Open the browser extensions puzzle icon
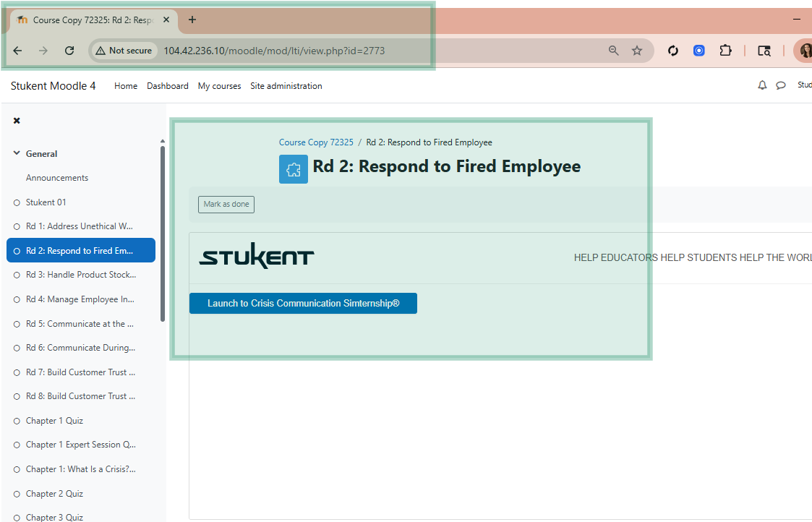Viewport: 812px width, 522px height. click(x=725, y=51)
